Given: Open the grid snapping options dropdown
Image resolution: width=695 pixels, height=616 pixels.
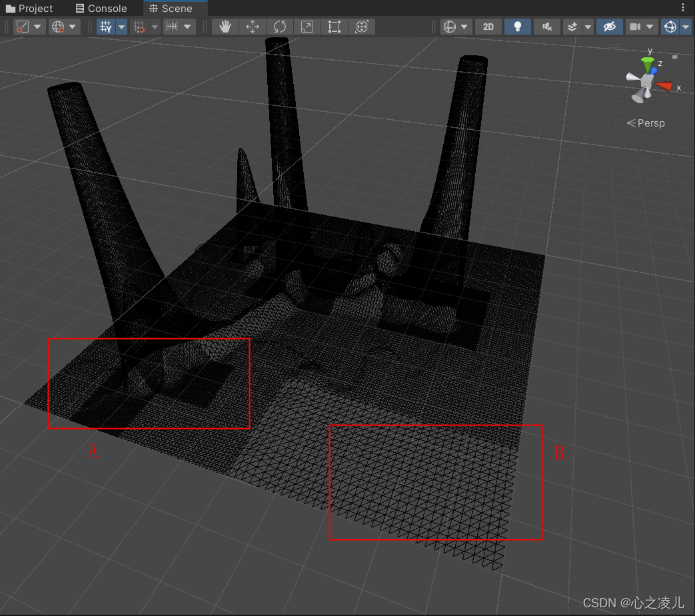Looking at the screenshot, I should (x=155, y=27).
